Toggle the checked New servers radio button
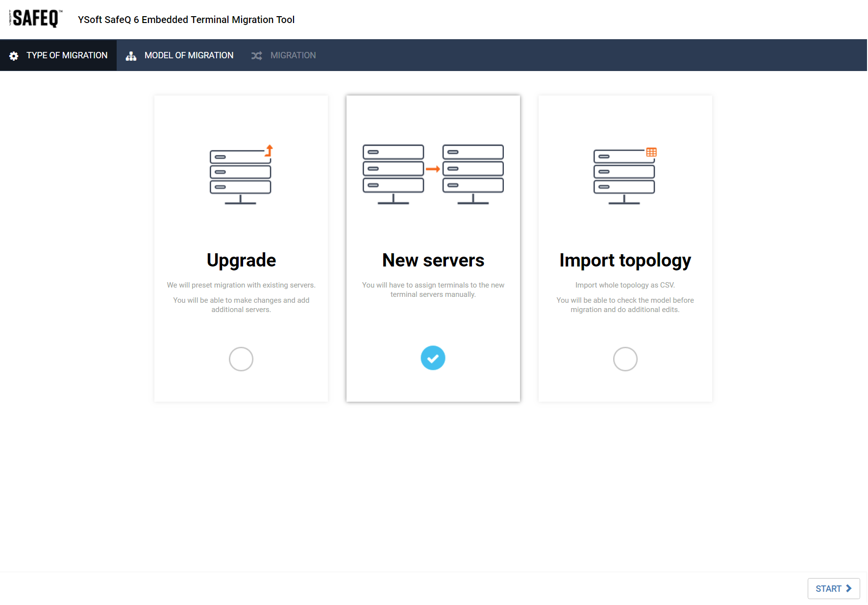 pyautogui.click(x=433, y=358)
